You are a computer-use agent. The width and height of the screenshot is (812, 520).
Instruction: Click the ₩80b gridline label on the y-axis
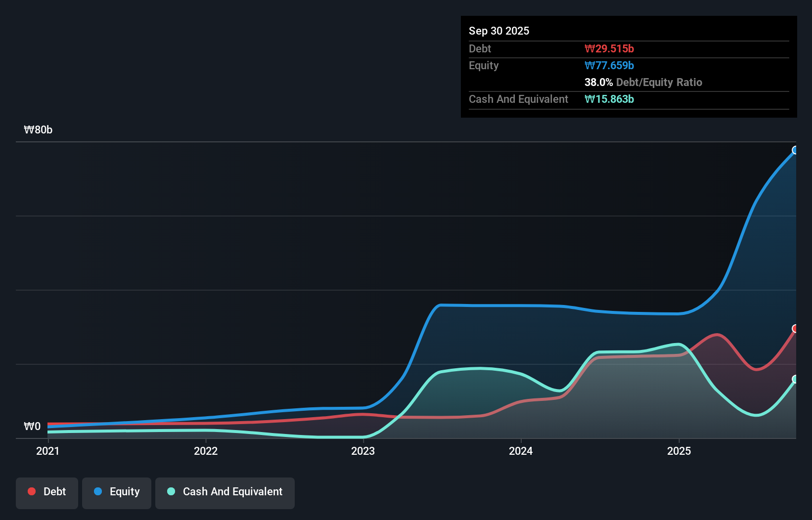pos(38,130)
